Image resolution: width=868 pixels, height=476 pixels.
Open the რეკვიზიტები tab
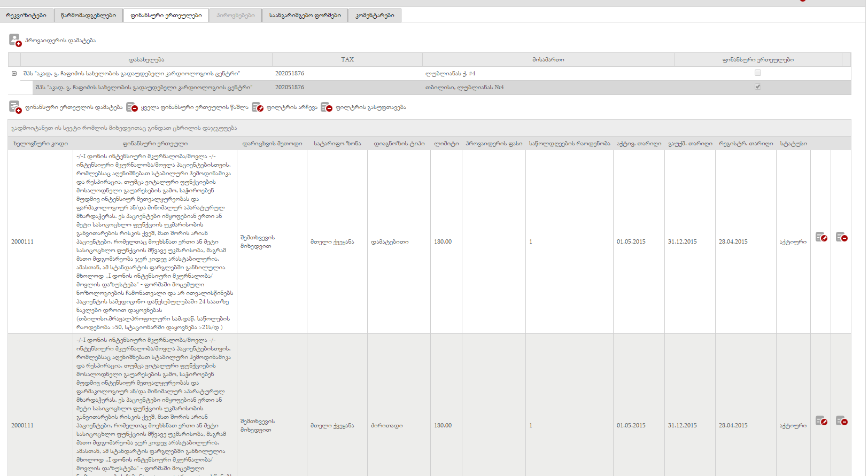tap(26, 15)
